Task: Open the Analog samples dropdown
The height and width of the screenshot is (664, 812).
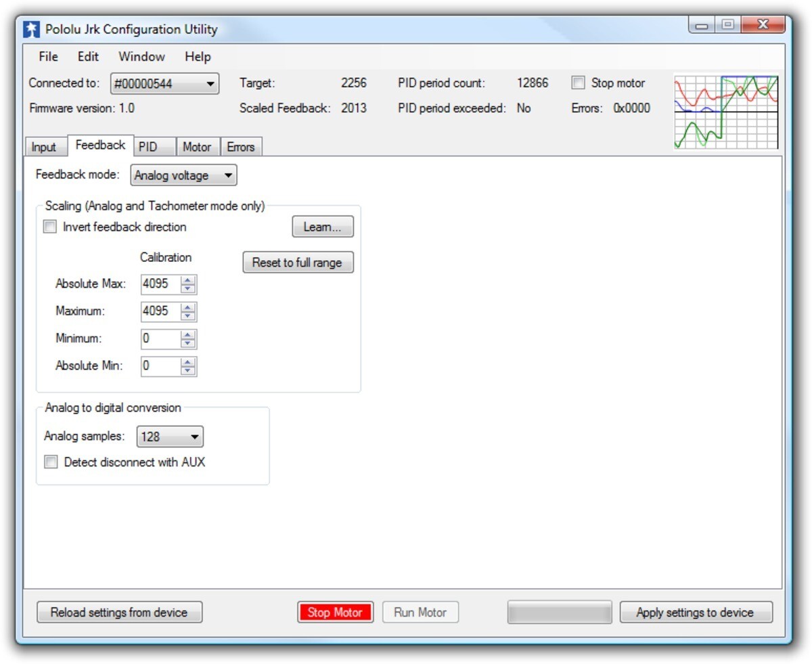Action: 170,437
